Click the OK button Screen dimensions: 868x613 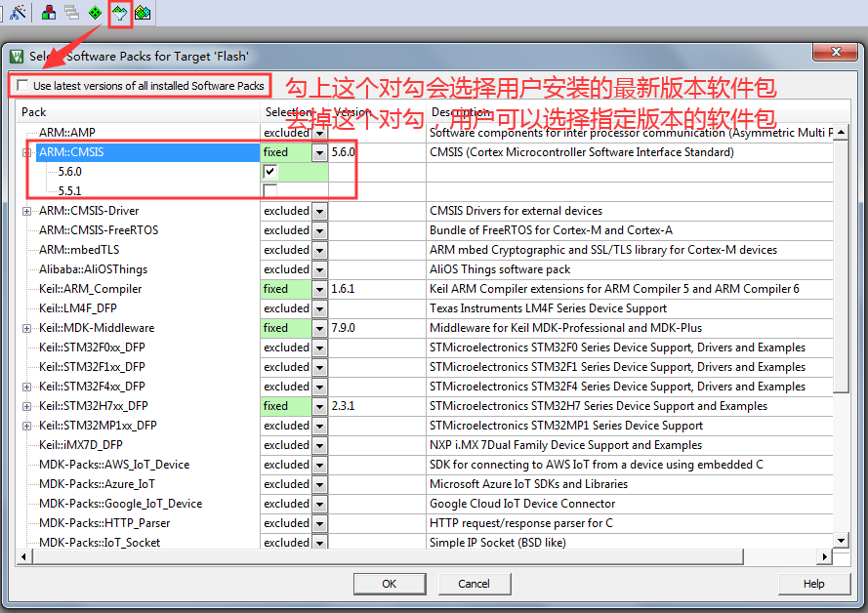pos(390,584)
